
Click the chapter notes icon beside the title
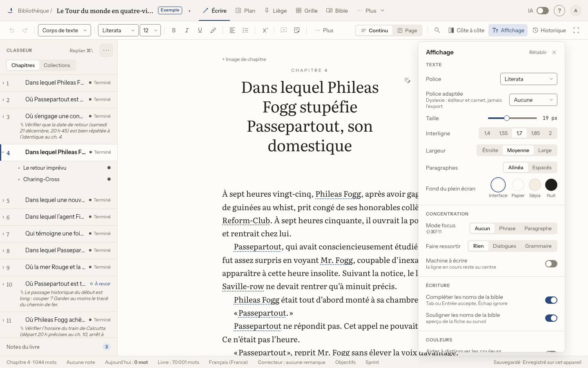(x=407, y=81)
